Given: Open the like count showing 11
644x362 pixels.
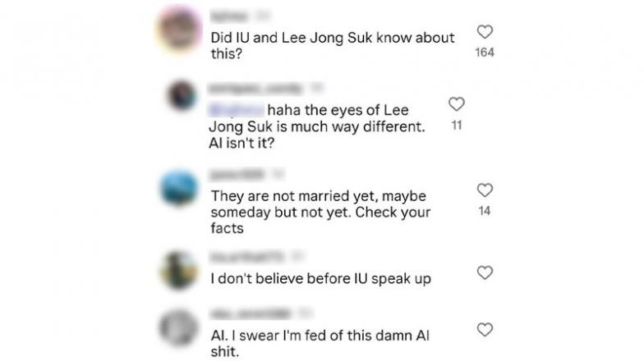Looking at the screenshot, I should [x=457, y=125].
